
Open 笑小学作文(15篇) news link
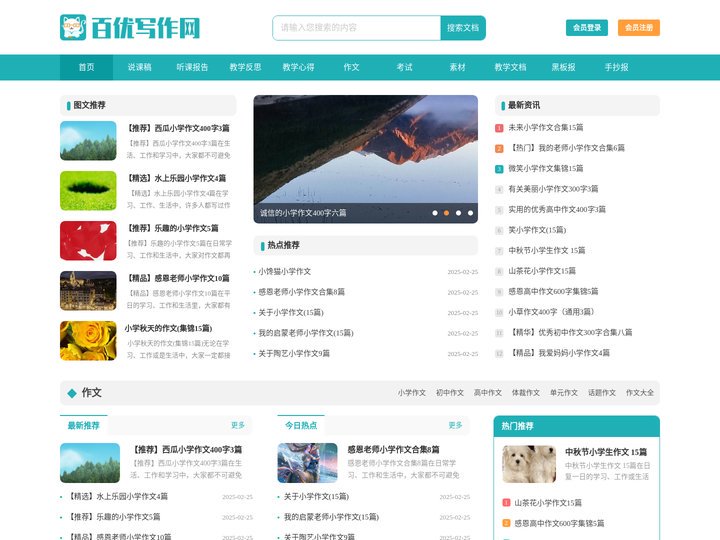(x=537, y=230)
